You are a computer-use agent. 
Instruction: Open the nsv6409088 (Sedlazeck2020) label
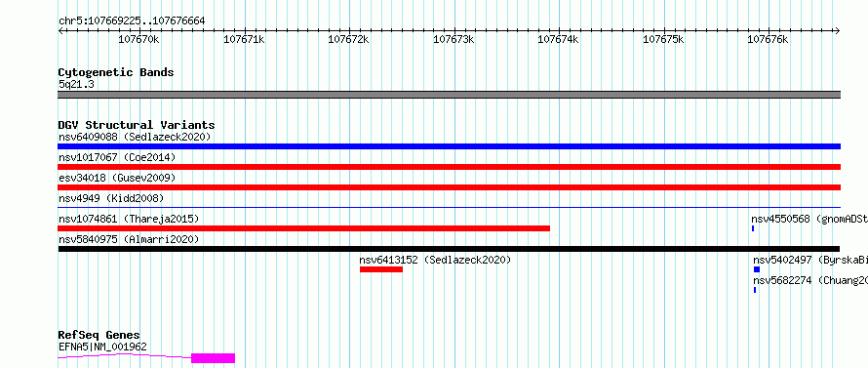click(x=135, y=137)
